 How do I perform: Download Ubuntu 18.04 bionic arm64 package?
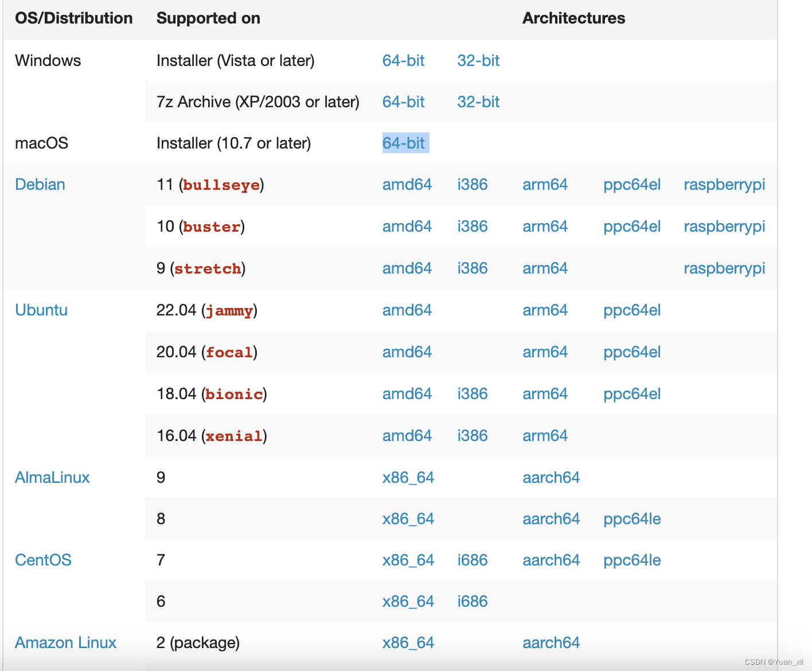coord(545,394)
